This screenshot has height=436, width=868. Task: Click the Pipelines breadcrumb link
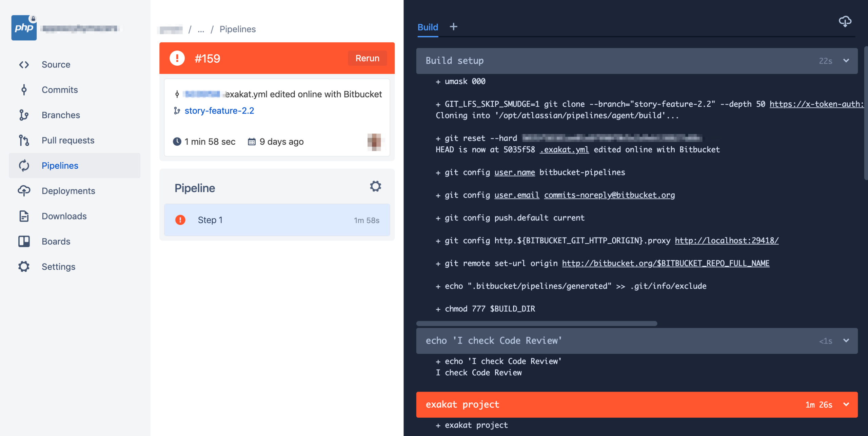pos(238,29)
